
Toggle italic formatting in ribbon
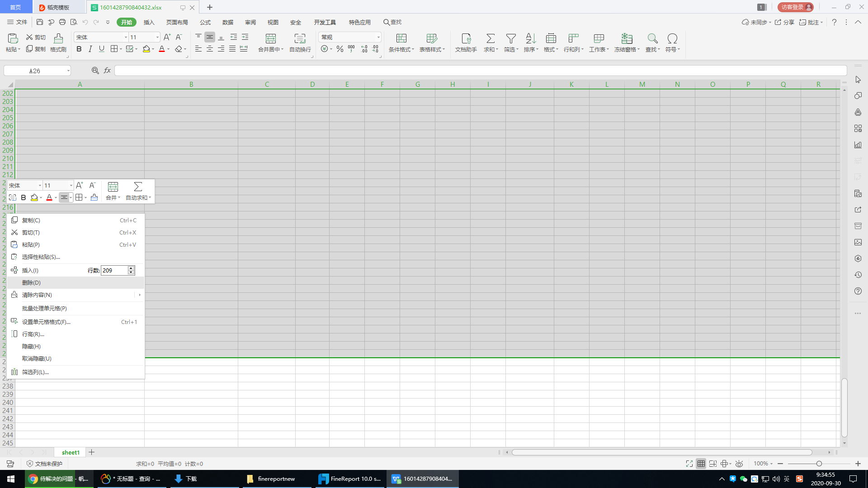[x=90, y=49]
